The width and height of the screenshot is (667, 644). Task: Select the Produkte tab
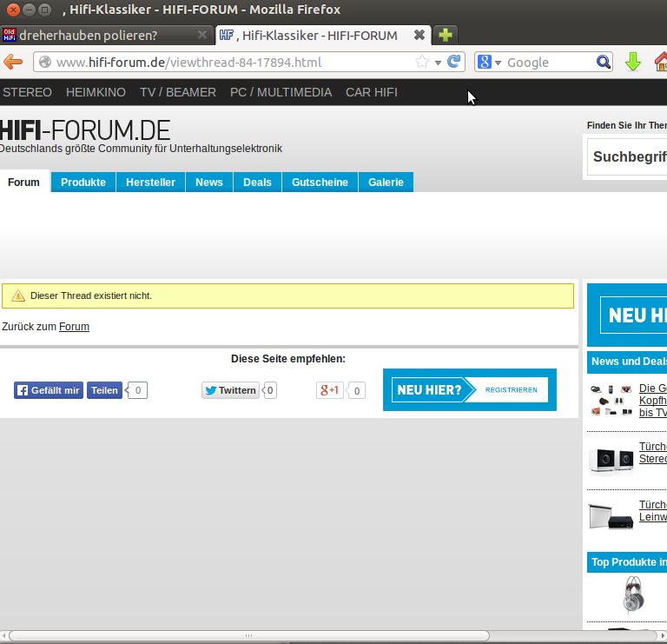(x=83, y=183)
